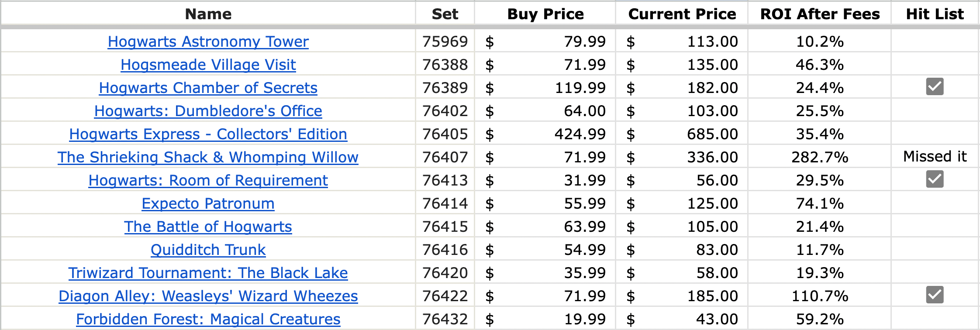Click the Hit List column header
This screenshot has width=980, height=330.
pos(935,14)
